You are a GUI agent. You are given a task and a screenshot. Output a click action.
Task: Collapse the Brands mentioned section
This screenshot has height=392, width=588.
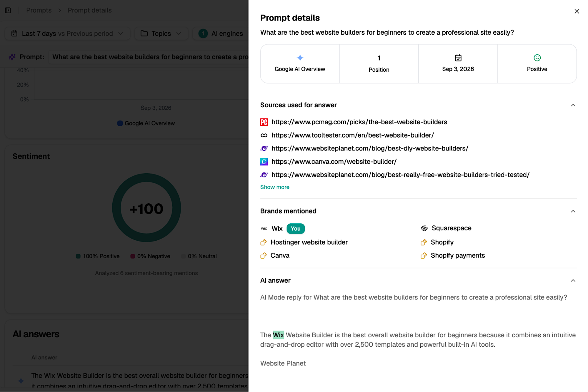tap(573, 211)
